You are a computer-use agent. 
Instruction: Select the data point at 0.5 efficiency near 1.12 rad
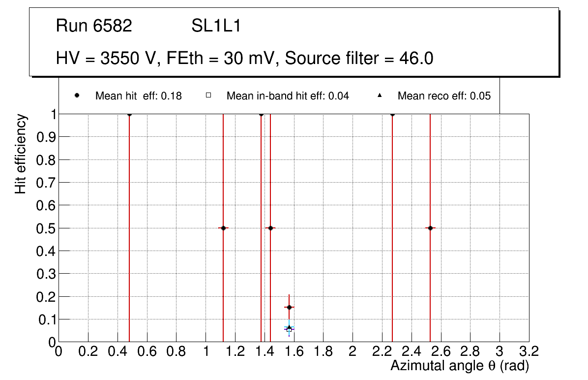[223, 228]
